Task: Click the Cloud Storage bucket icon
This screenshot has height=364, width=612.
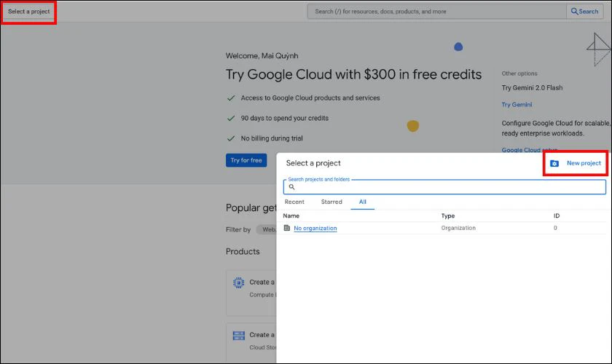Action: coord(238,335)
